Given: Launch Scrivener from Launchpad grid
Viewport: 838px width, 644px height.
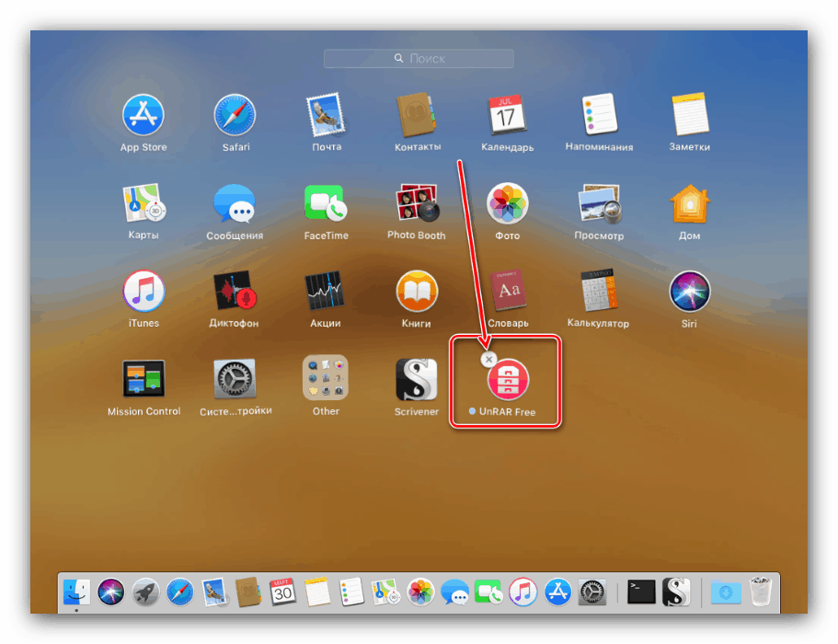Looking at the screenshot, I should point(417,379).
